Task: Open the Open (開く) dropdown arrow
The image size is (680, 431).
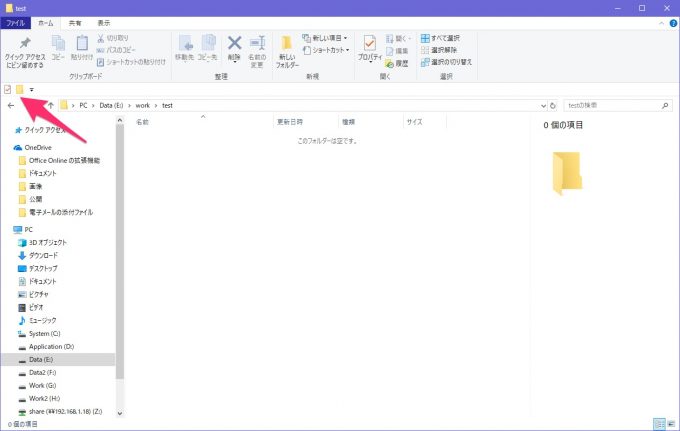Action: click(409, 39)
